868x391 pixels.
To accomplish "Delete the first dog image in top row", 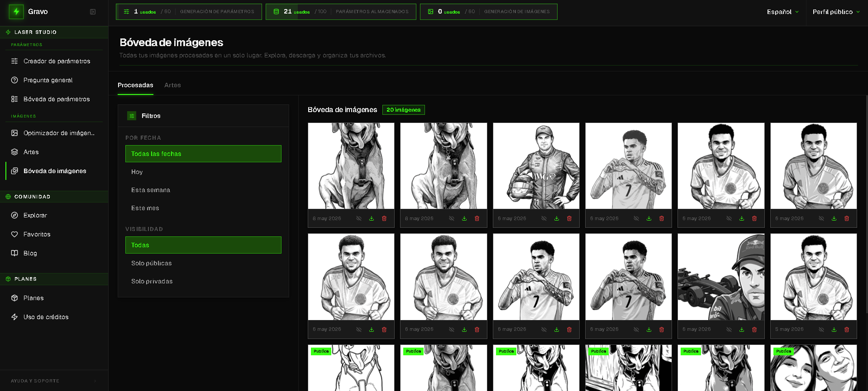I will pyautogui.click(x=384, y=218).
